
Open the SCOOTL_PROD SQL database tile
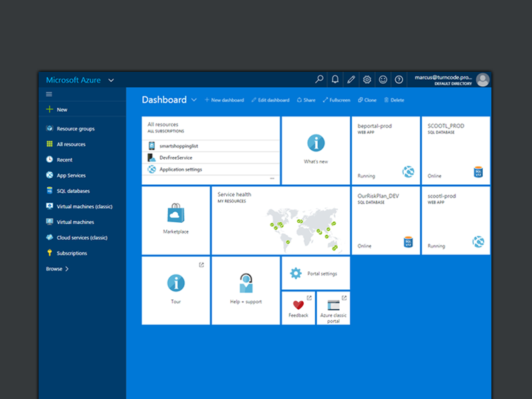click(456, 150)
